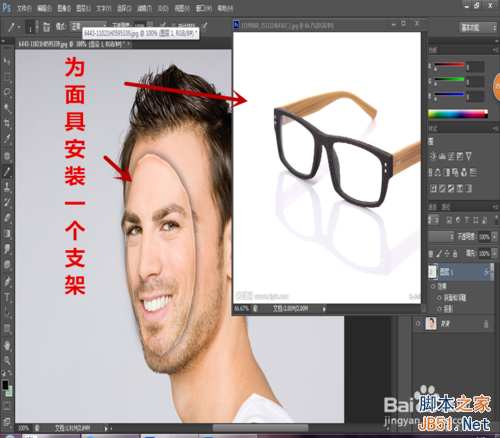The image size is (500, 438).
Task: Add Photo Filter adjustment
Action: click(x=455, y=172)
